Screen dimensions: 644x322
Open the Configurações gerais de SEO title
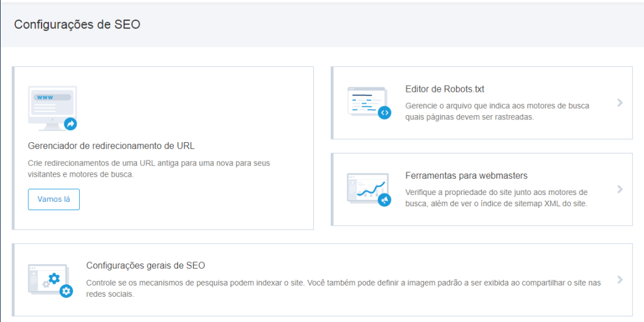click(146, 265)
